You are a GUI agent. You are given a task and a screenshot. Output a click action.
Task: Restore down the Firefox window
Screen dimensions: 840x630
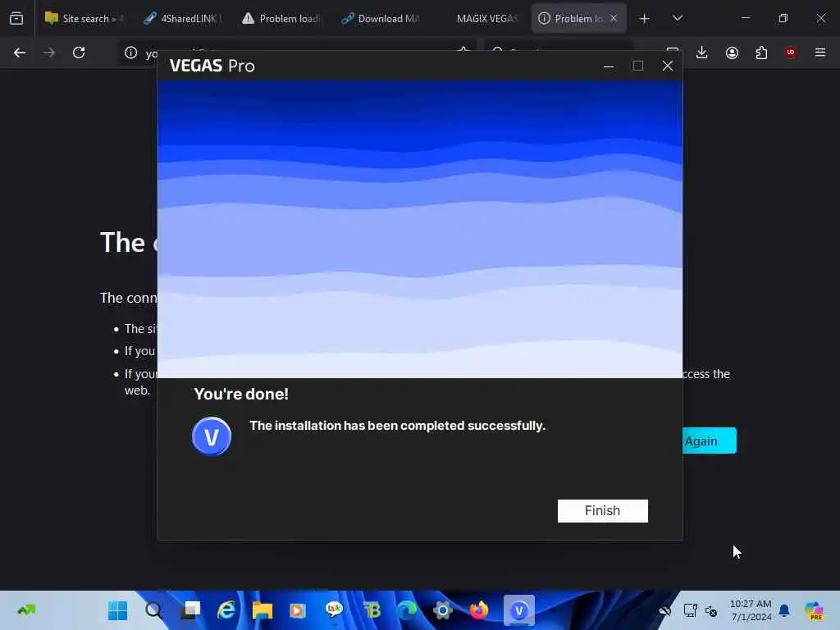pos(783,18)
